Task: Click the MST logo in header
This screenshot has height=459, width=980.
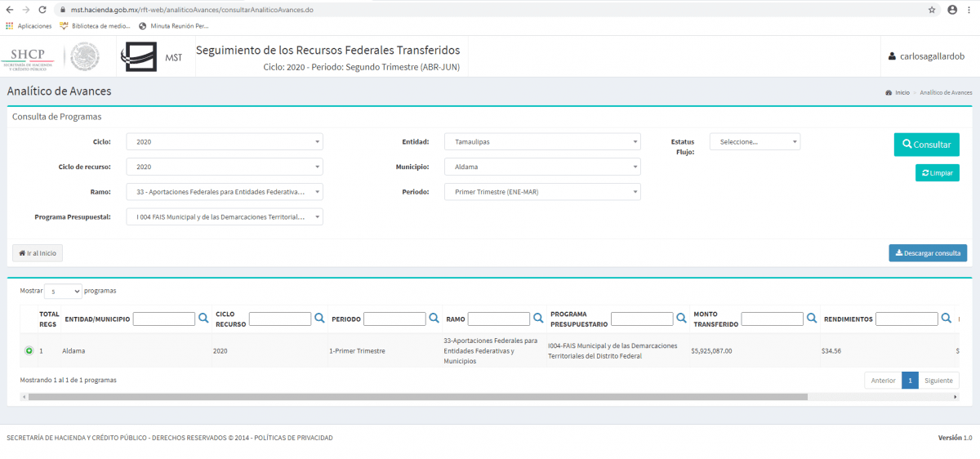Action: point(152,57)
